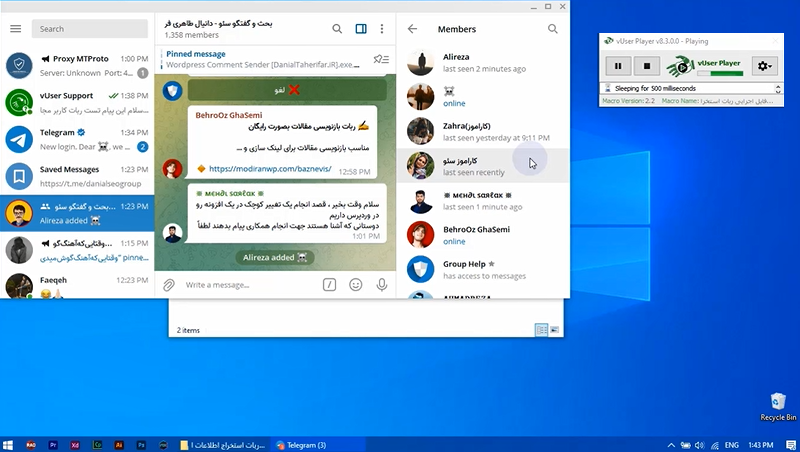Image resolution: width=800 pixels, height=452 pixels.
Task: Open vUser Player settings gear dropdown
Action: pyautogui.click(x=764, y=66)
